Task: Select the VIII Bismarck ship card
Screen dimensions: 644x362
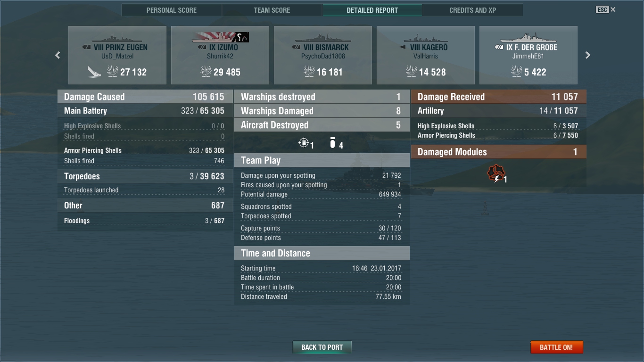Action: tap(323, 55)
